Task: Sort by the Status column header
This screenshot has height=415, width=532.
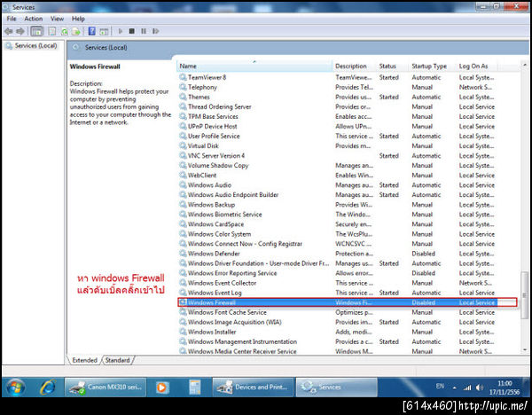Action: pyautogui.click(x=393, y=67)
